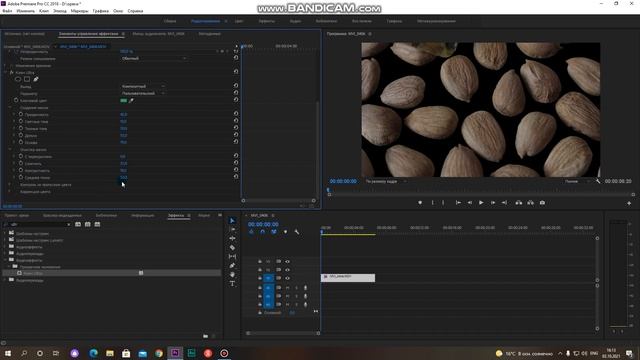This screenshot has width=640, height=360.
Task: Select the Ripple Edit tool
Action: (232, 238)
